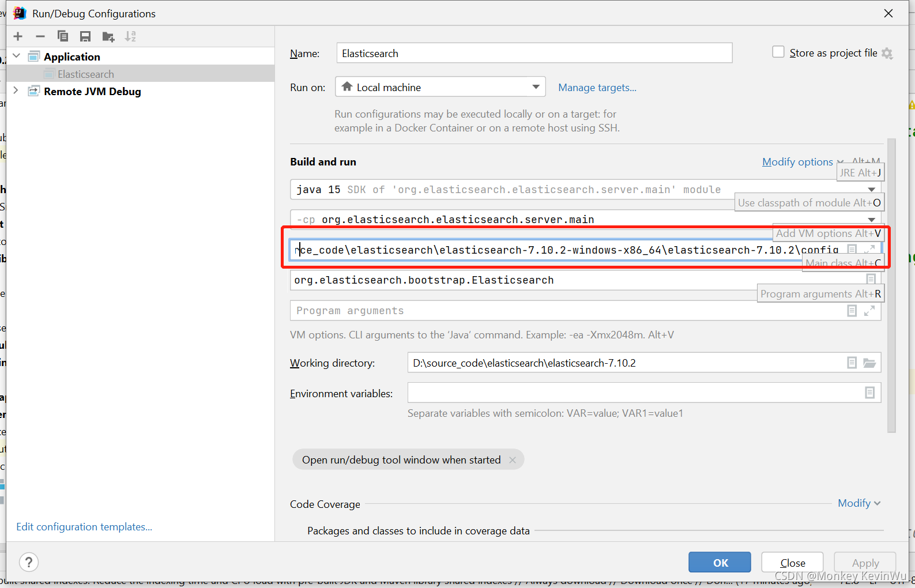Select Remote JVM Debug group label
The image size is (915, 588).
pos(92,91)
